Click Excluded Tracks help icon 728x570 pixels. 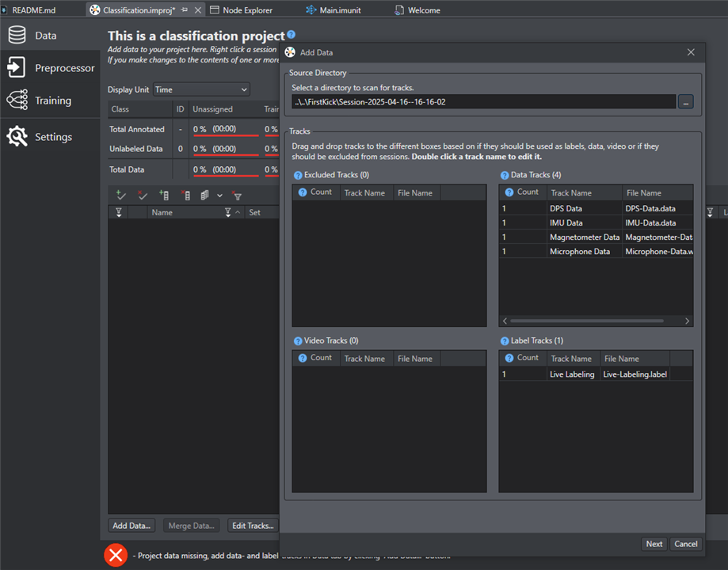(298, 176)
